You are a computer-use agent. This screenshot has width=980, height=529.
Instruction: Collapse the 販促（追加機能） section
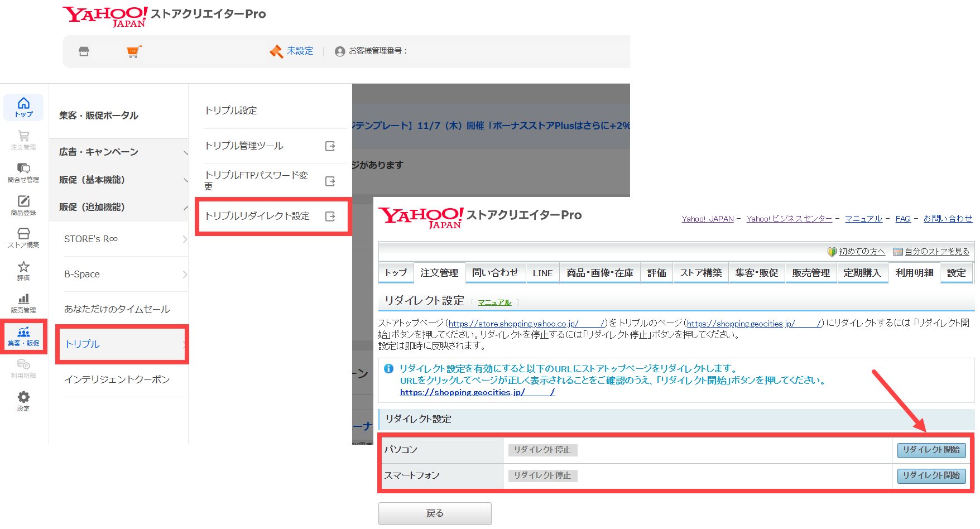[x=118, y=207]
